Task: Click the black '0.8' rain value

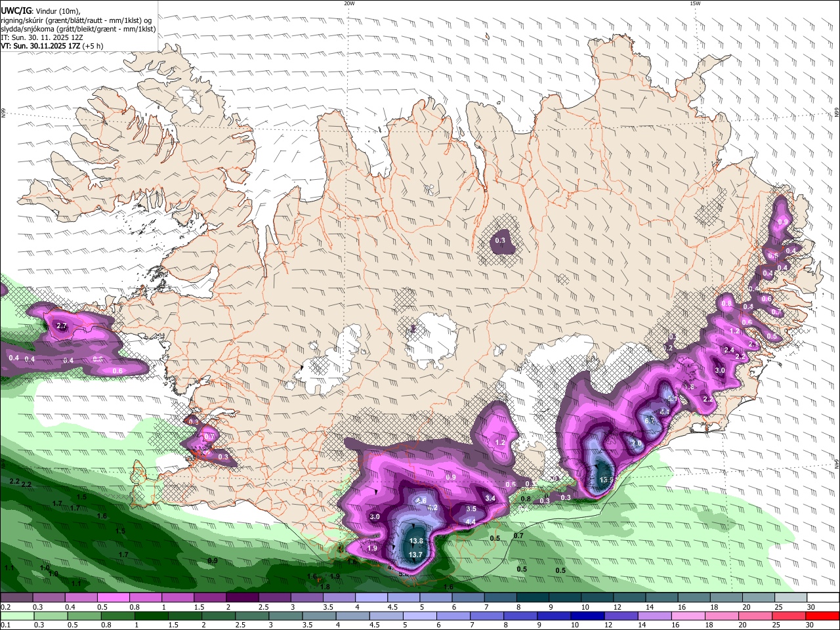Action: (x=526, y=499)
